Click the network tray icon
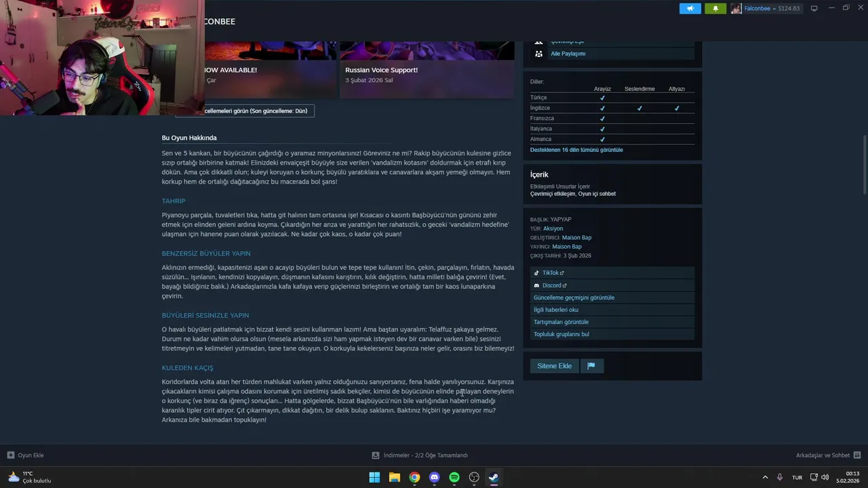The width and height of the screenshot is (868, 488). 814,477
